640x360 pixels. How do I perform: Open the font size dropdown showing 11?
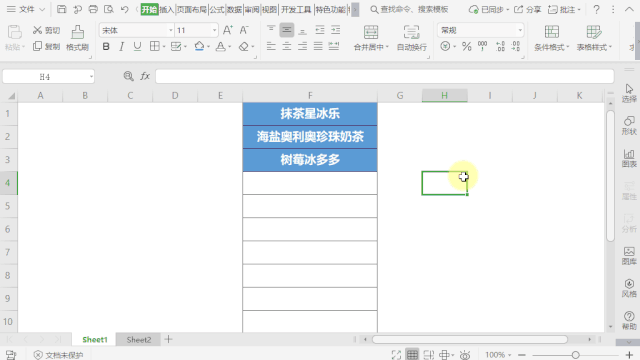coord(214,30)
